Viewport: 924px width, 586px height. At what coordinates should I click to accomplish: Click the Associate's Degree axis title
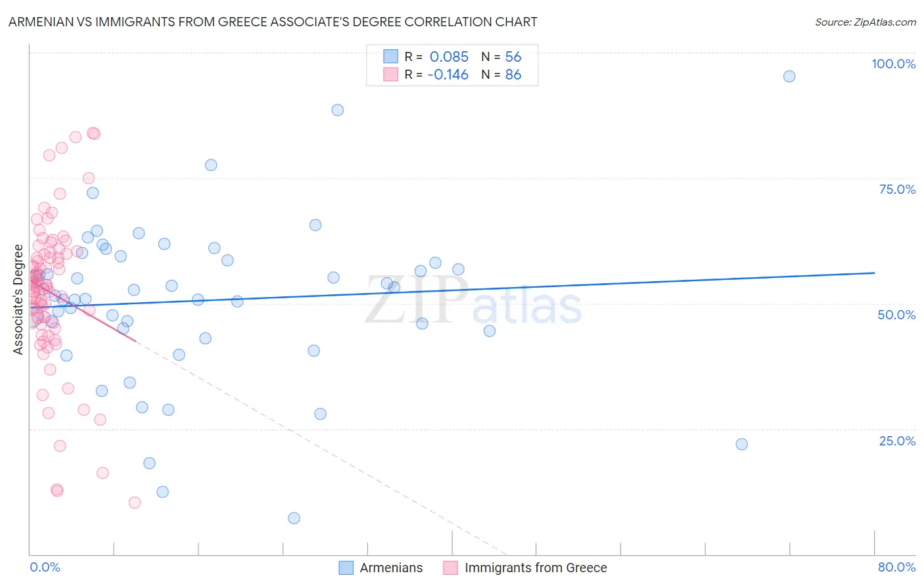(x=18, y=300)
